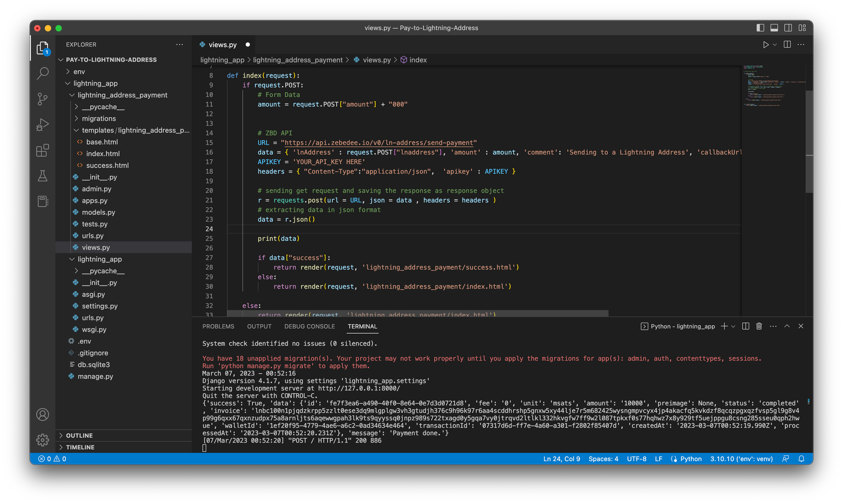
Task: Change UTF-8 file encoding
Action: point(636,459)
